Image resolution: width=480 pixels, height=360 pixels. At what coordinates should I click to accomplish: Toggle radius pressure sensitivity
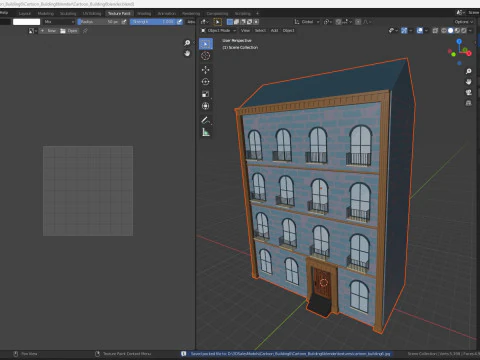(124, 22)
